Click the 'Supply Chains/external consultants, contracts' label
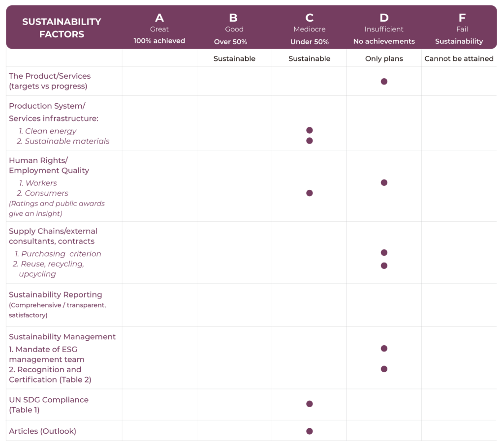This screenshot has width=504, height=445. pos(53,236)
